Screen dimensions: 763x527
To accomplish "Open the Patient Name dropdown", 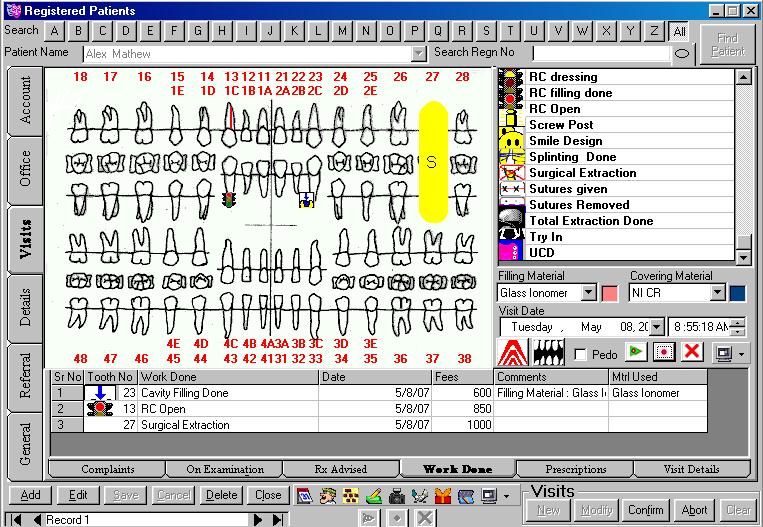I will click(x=418, y=54).
